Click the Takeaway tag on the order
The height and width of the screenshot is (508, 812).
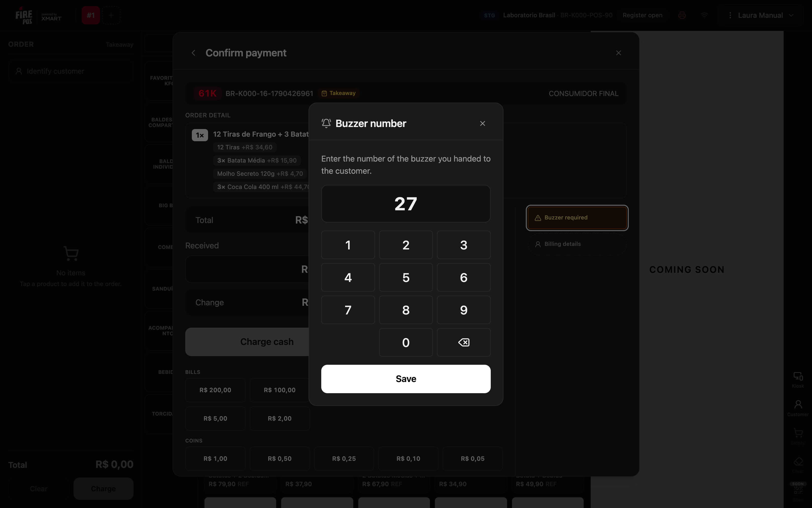(x=339, y=93)
